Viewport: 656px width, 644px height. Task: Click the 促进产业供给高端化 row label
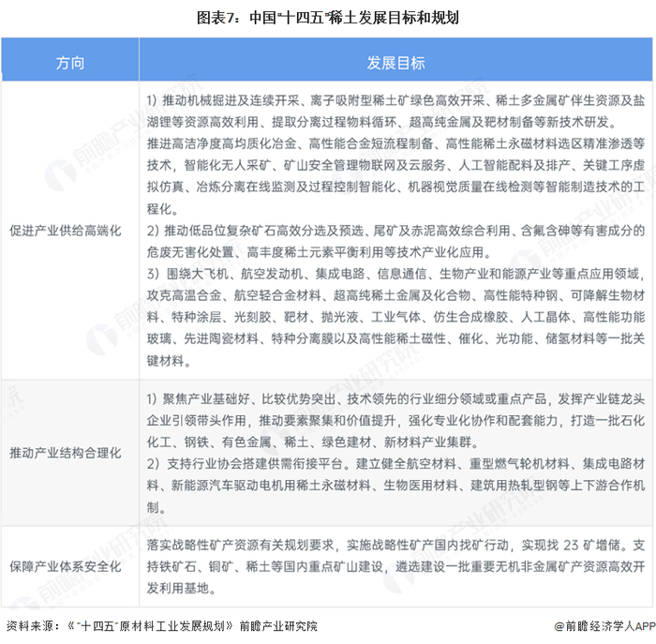click(66, 231)
